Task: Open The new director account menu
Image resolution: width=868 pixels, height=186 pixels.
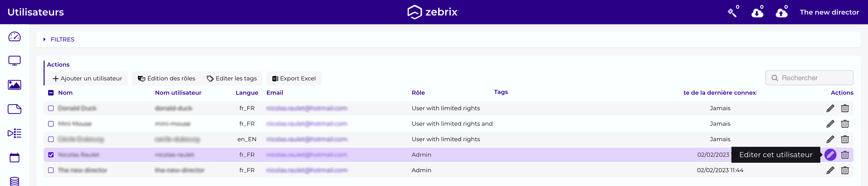Action: click(x=829, y=12)
